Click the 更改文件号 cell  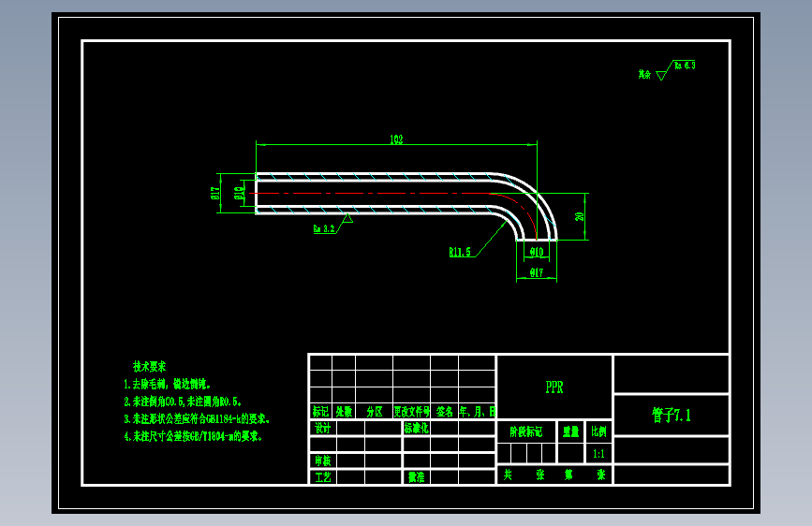412,412
